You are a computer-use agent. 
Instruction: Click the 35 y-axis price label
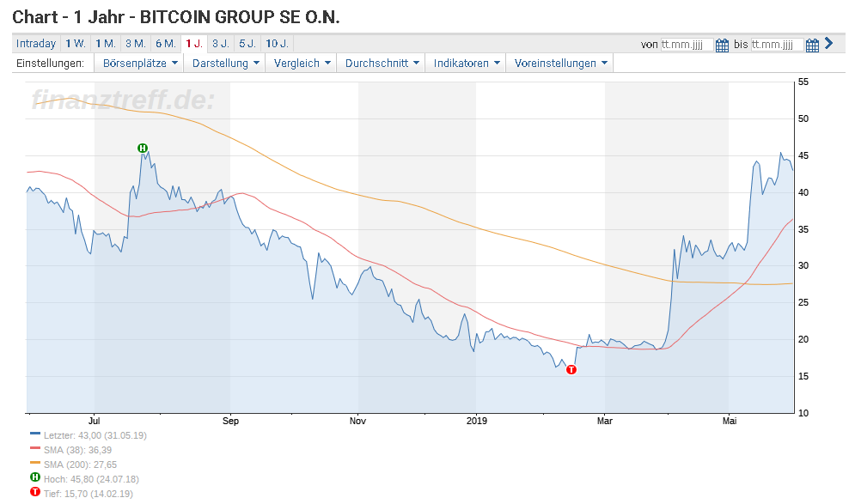tap(803, 229)
